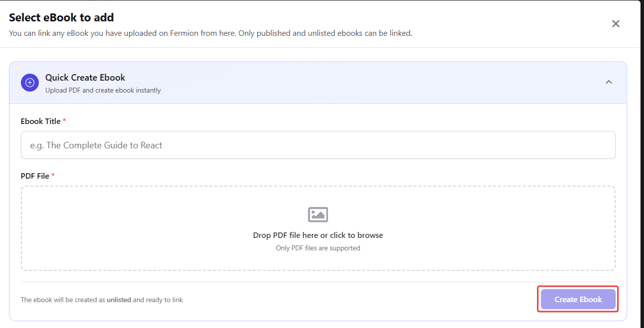Click the red asterisk beside Ebook Title
The image size is (644, 328).
[x=65, y=121]
